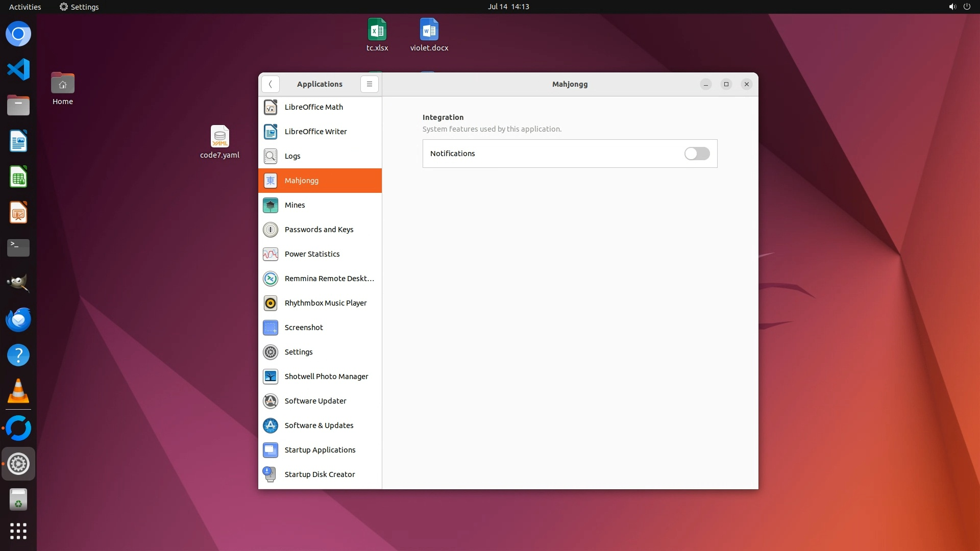Toggle the Notifications switch for Mahjongg
980x551 pixels.
click(x=697, y=154)
